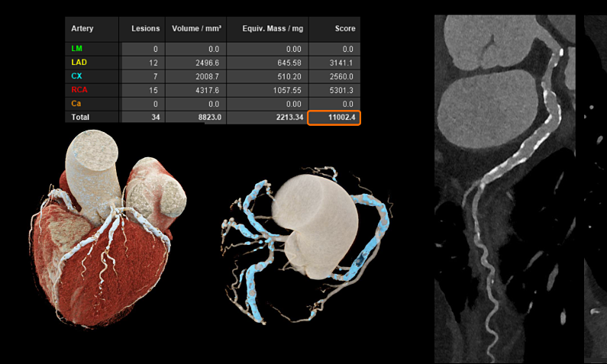Select the Ca row label

coord(76,103)
